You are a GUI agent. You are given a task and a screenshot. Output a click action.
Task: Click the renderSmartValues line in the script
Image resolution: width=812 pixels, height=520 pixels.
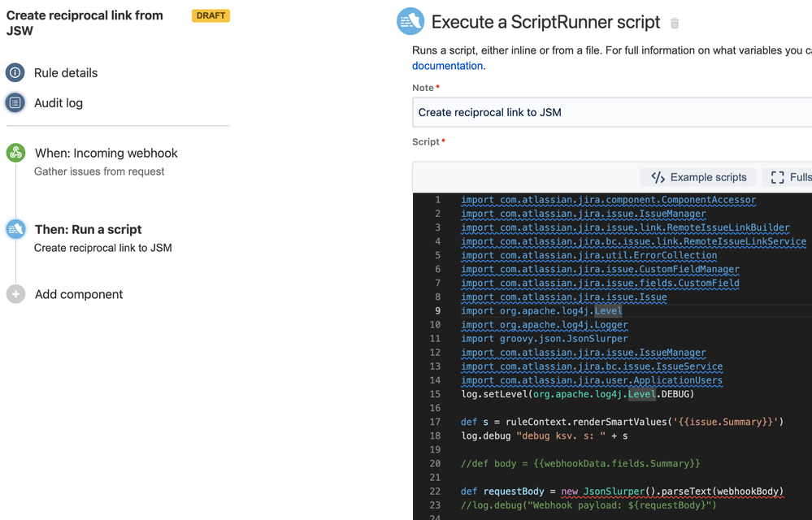pyautogui.click(x=623, y=422)
